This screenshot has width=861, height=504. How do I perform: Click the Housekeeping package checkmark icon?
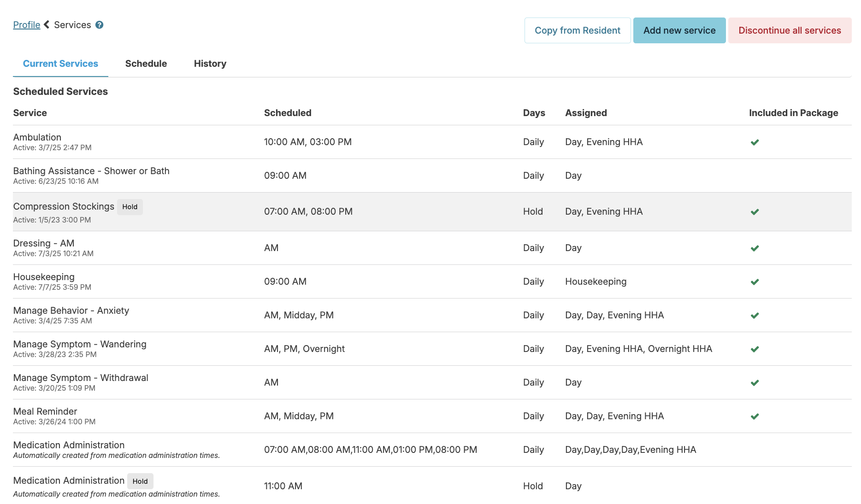[x=755, y=282]
